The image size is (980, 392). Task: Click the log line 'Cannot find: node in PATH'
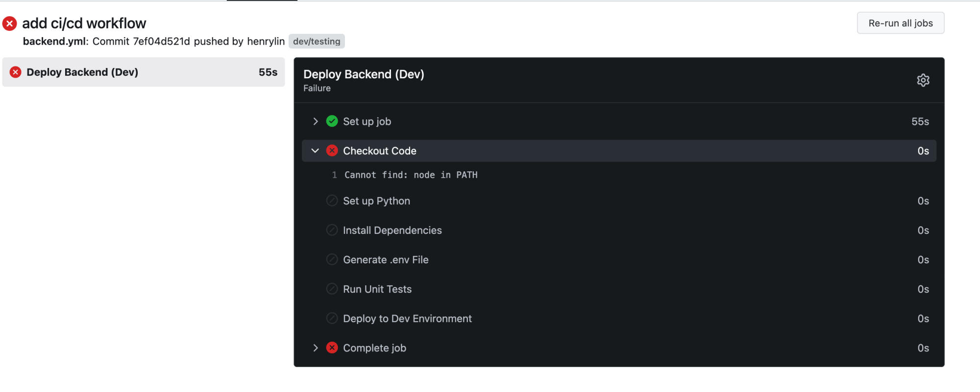411,175
